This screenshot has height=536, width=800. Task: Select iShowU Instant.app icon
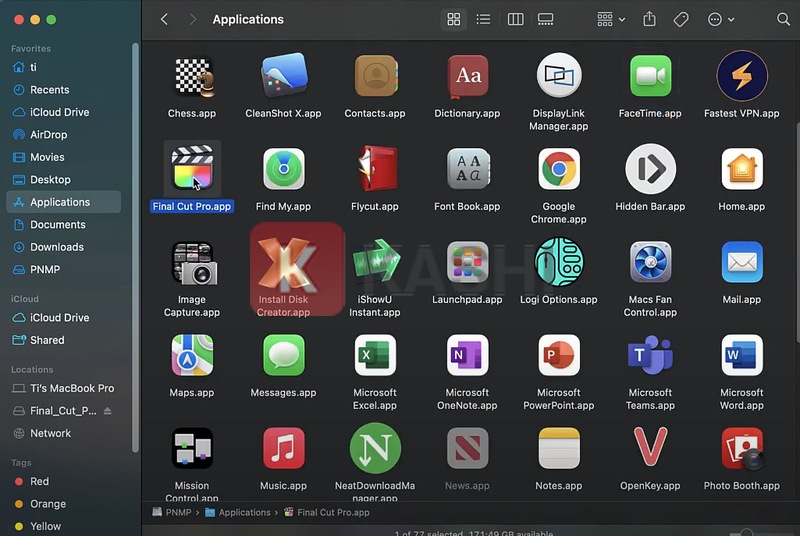(376, 261)
